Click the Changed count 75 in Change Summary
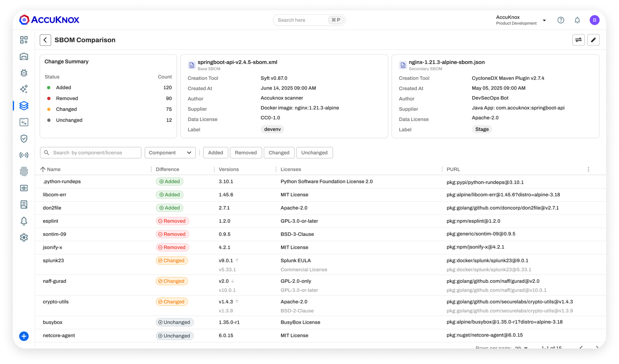This screenshot has width=619, height=364. pyautogui.click(x=169, y=109)
